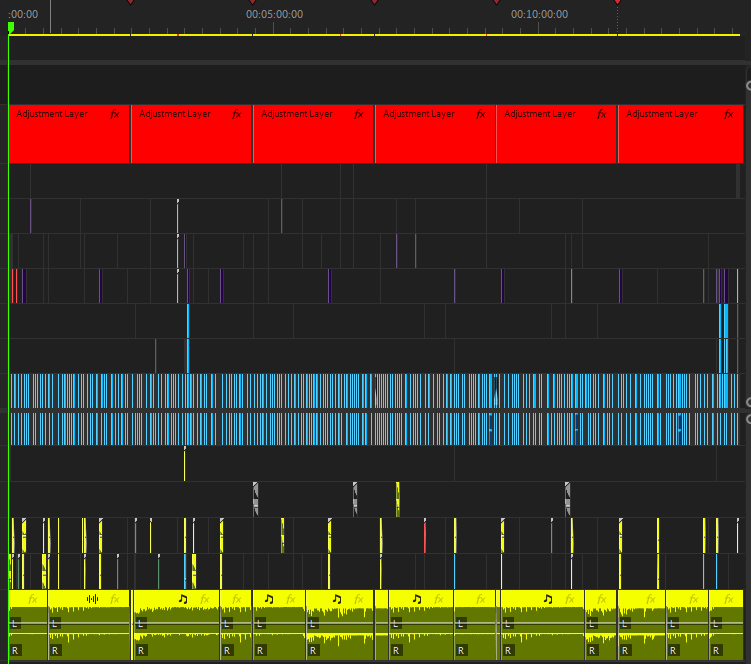Select the third Adjustment Layer clip by its name

297,114
